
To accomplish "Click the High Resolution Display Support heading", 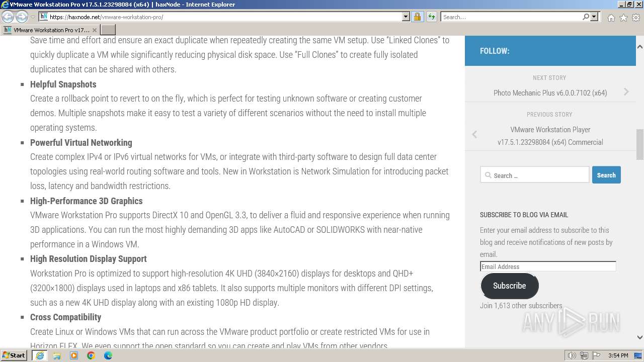I will tap(89, 259).
